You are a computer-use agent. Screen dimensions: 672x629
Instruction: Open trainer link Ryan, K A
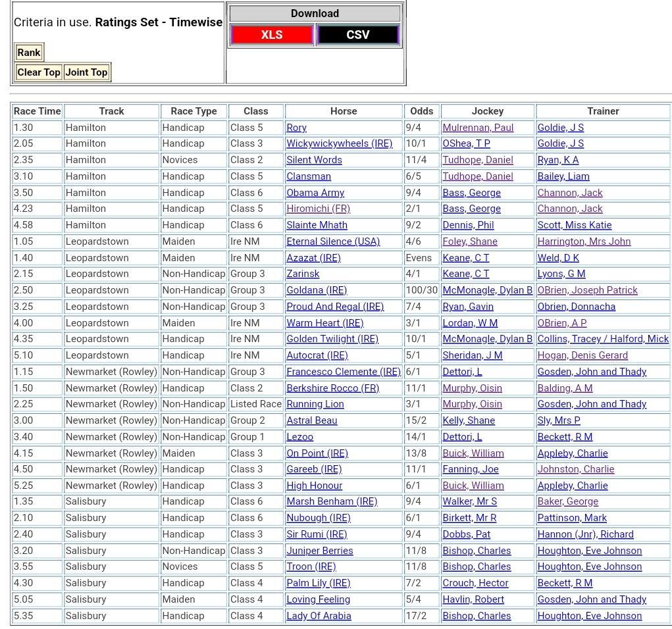coord(558,160)
